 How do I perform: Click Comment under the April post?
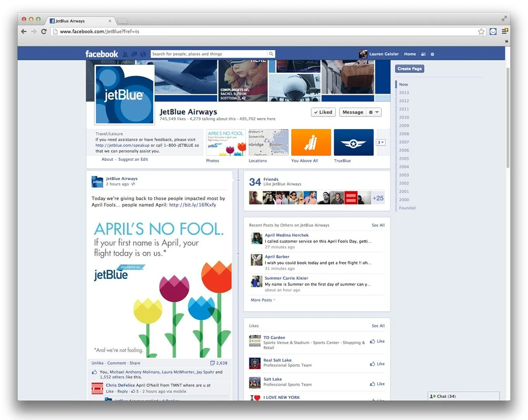(x=117, y=363)
